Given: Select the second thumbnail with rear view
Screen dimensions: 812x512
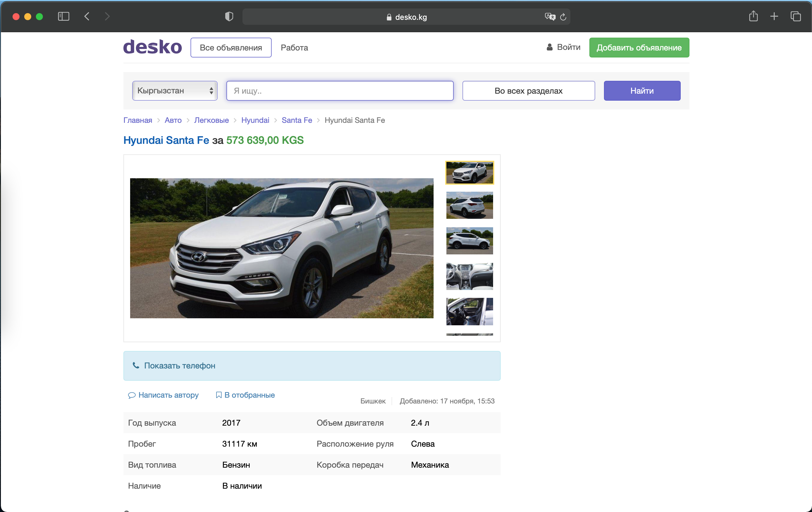Looking at the screenshot, I should [x=469, y=205].
